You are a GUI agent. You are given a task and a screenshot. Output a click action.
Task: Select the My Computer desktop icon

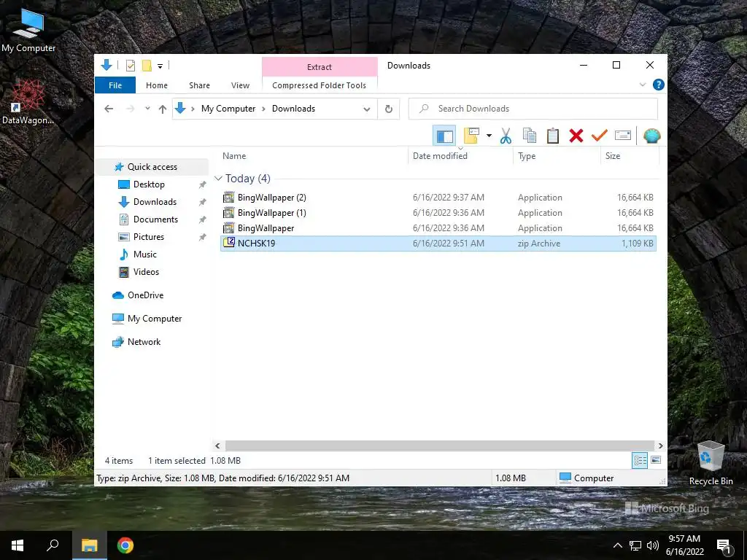(x=28, y=31)
